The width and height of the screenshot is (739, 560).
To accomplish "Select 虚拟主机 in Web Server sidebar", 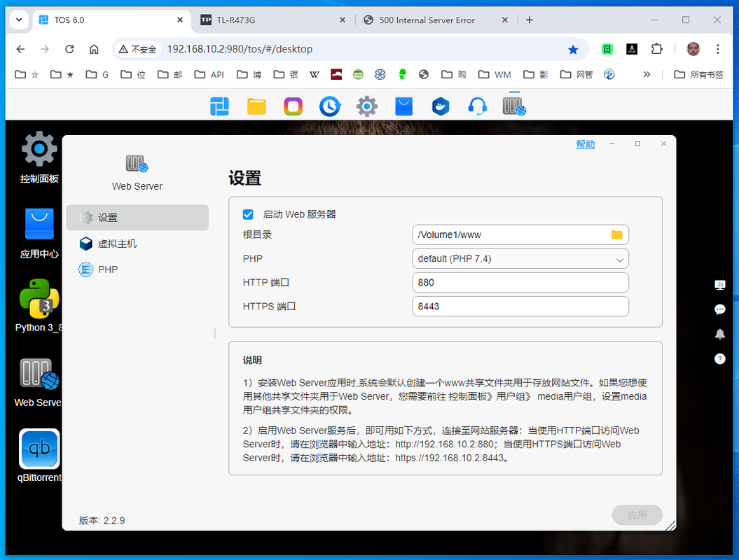I will click(x=137, y=244).
